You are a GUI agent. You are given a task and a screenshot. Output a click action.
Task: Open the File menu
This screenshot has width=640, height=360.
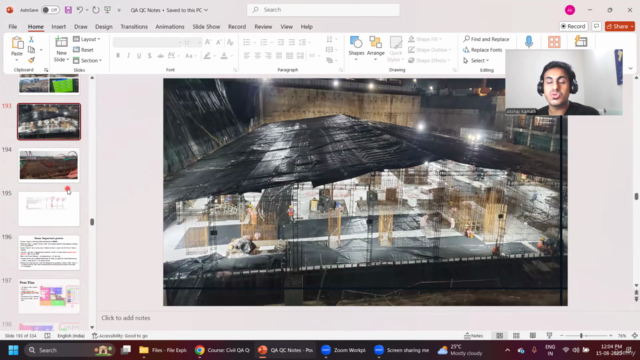click(x=13, y=27)
